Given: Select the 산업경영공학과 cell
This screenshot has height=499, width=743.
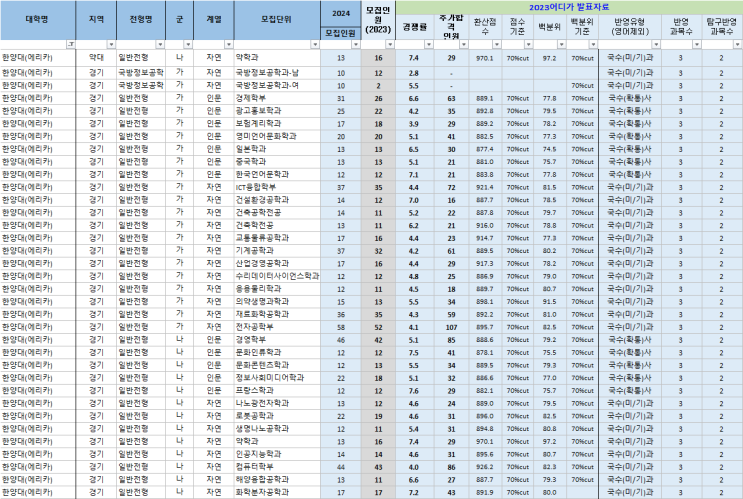Looking at the screenshot, I should (277, 263).
